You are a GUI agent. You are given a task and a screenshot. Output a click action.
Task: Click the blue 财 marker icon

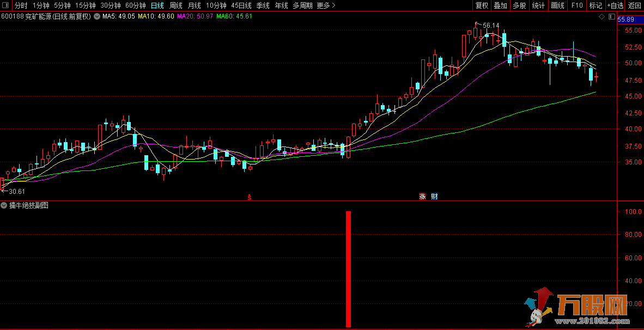[x=434, y=197]
